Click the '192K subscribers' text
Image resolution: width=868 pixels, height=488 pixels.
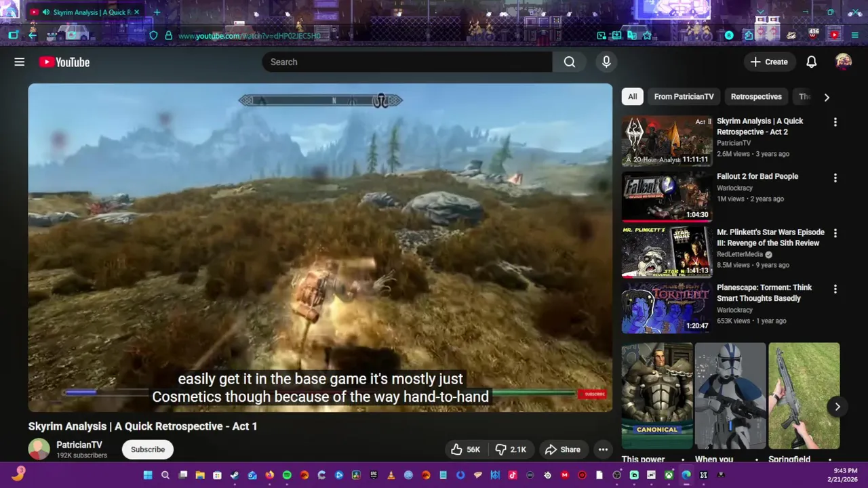pos(81,455)
